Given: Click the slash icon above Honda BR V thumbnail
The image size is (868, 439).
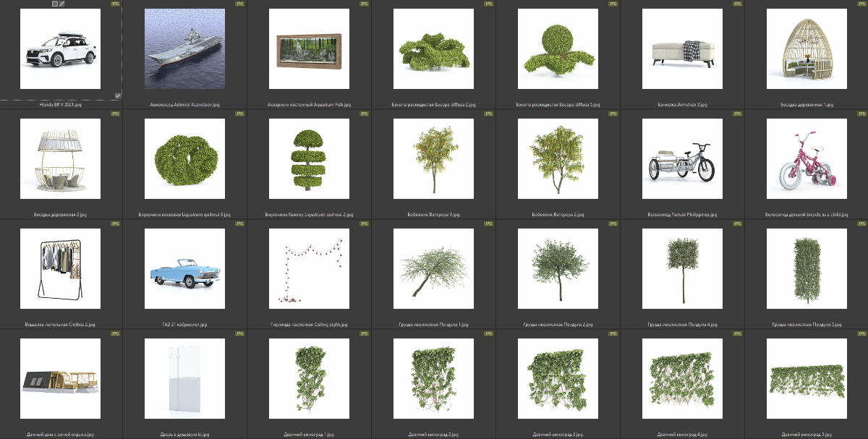Looking at the screenshot, I should [x=62, y=4].
